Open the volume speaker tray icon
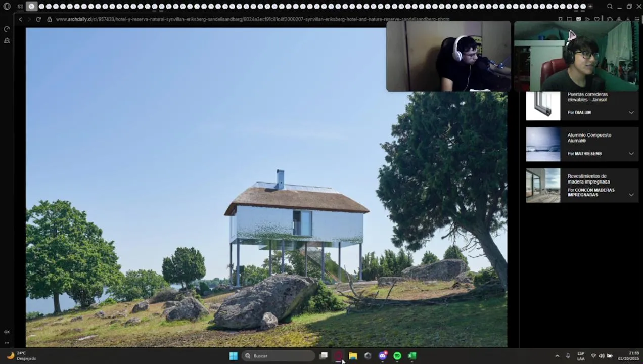The image size is (643, 364). click(x=602, y=356)
